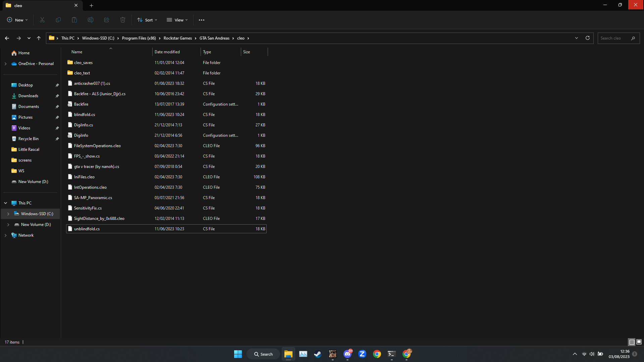Click the Rename icon in toolbar

[x=91, y=20]
